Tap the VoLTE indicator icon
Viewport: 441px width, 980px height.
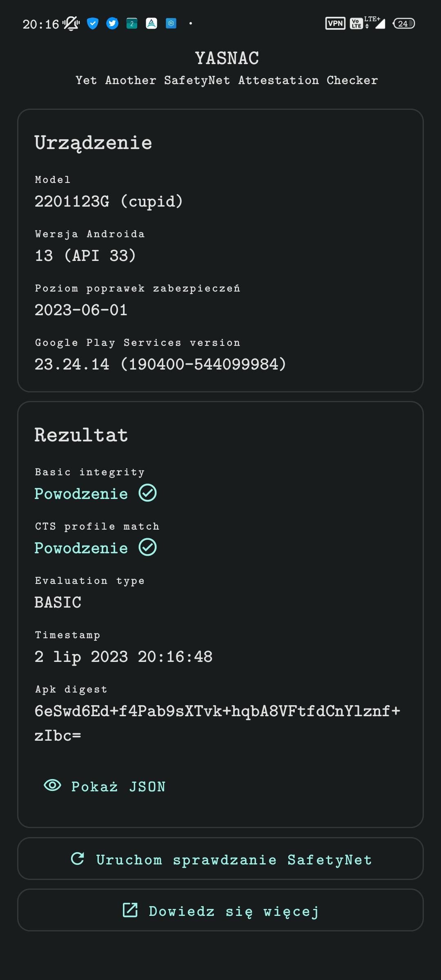pos(356,24)
